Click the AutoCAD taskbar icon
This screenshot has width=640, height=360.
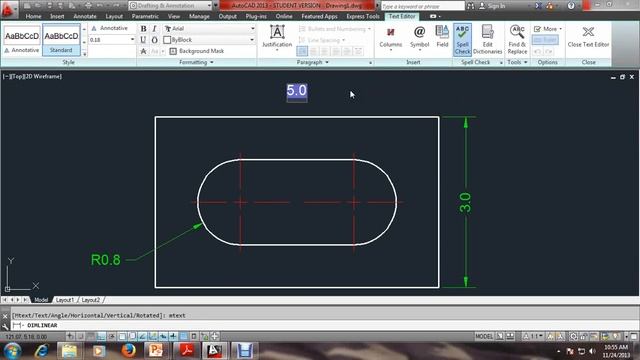[214, 351]
